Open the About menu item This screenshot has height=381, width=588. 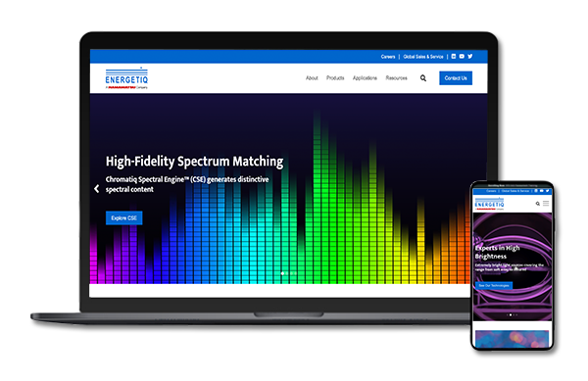coord(312,78)
